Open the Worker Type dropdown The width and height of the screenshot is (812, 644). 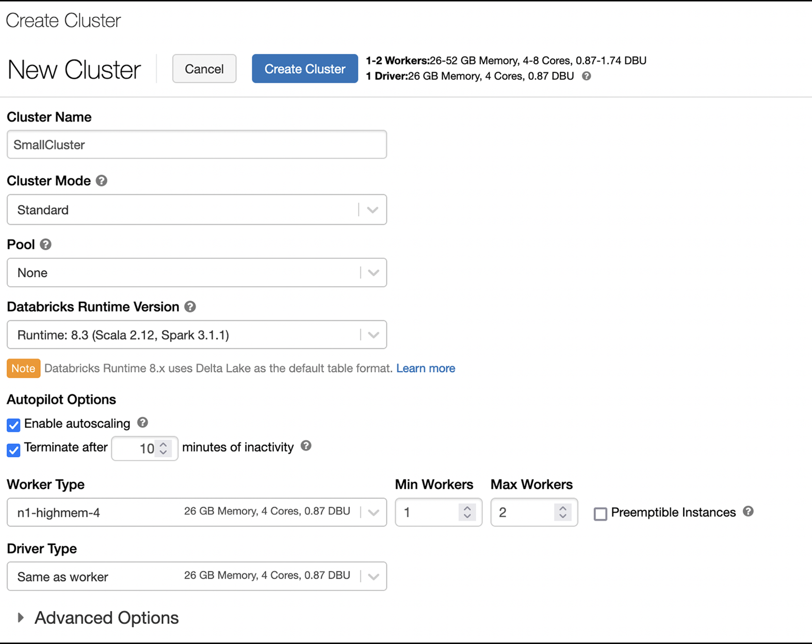(373, 512)
